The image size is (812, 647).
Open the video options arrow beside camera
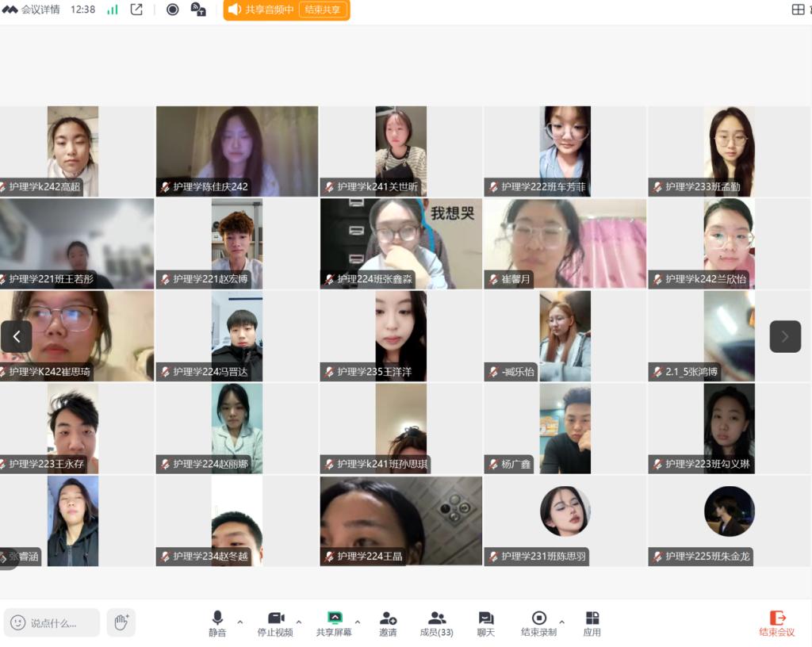pos(299,622)
